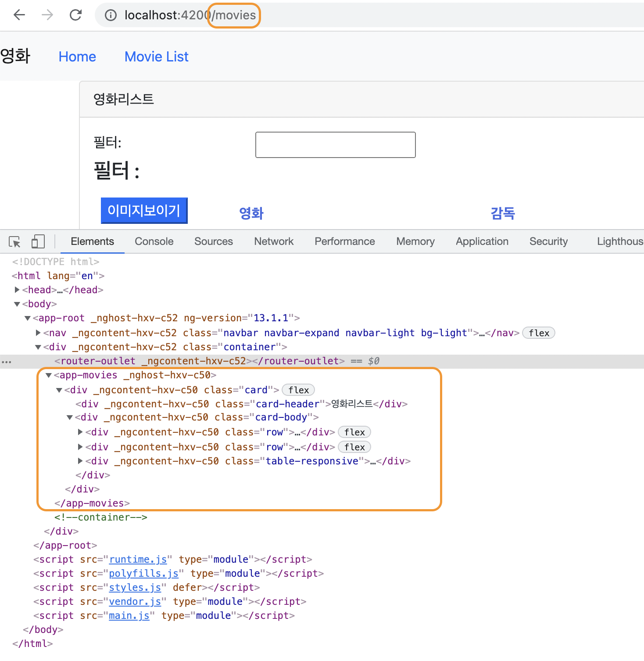Reload the page with the refresh icon
This screenshot has height=661, width=644.
click(x=75, y=15)
